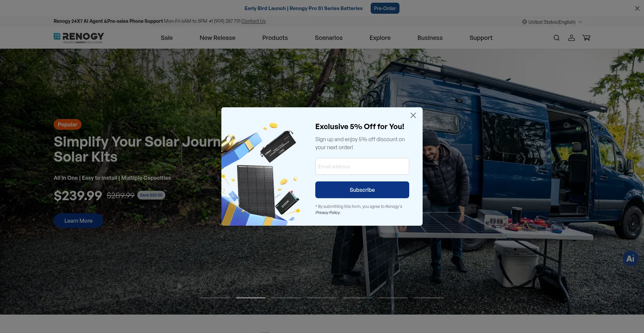
Task: Click Learn More on Solar Kits
Action: tap(78, 221)
